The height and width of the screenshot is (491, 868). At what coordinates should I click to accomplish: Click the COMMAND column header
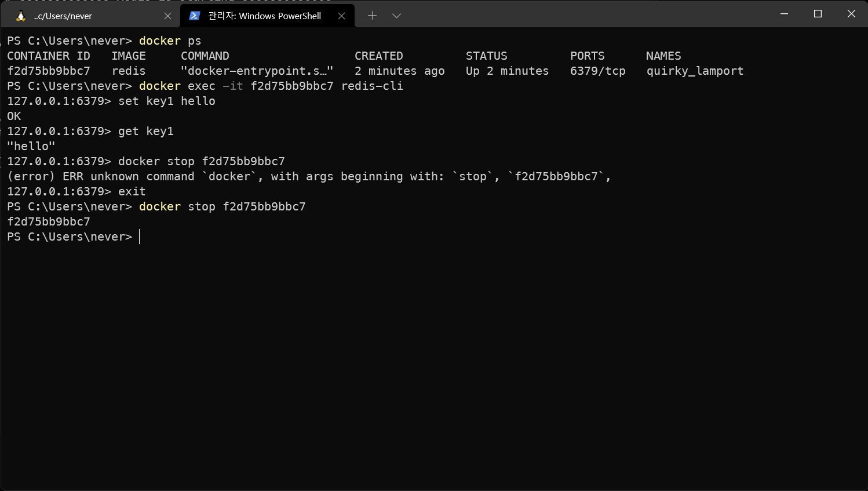point(205,56)
